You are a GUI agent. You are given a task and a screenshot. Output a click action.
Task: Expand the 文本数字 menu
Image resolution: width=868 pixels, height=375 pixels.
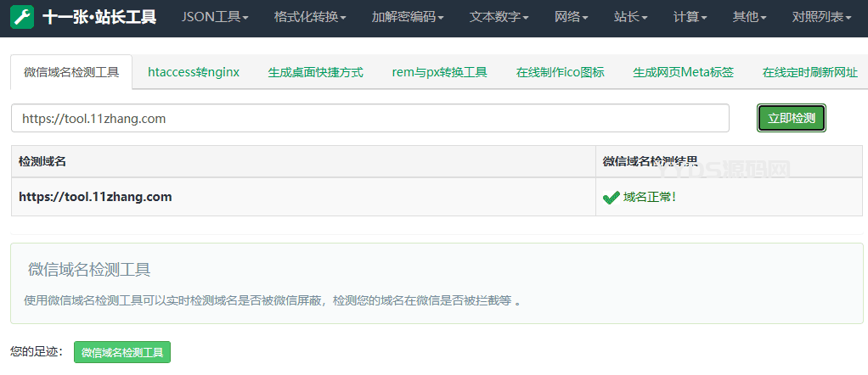click(499, 18)
